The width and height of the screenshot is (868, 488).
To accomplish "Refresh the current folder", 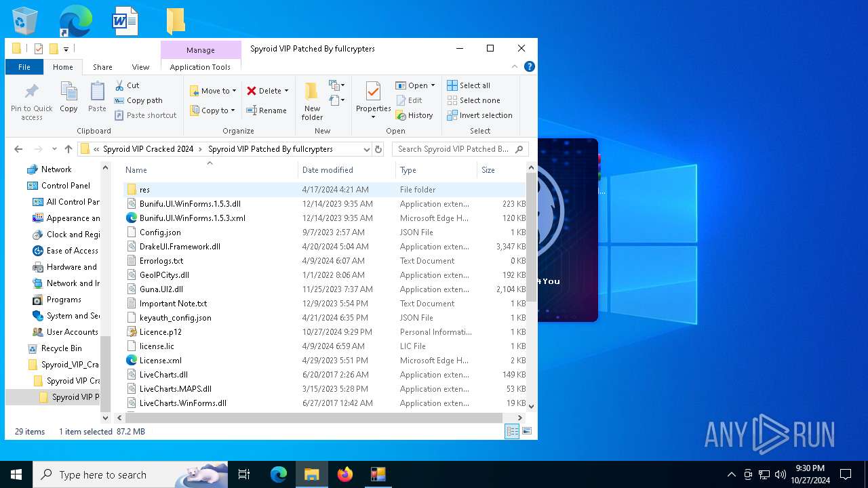I will pos(378,149).
